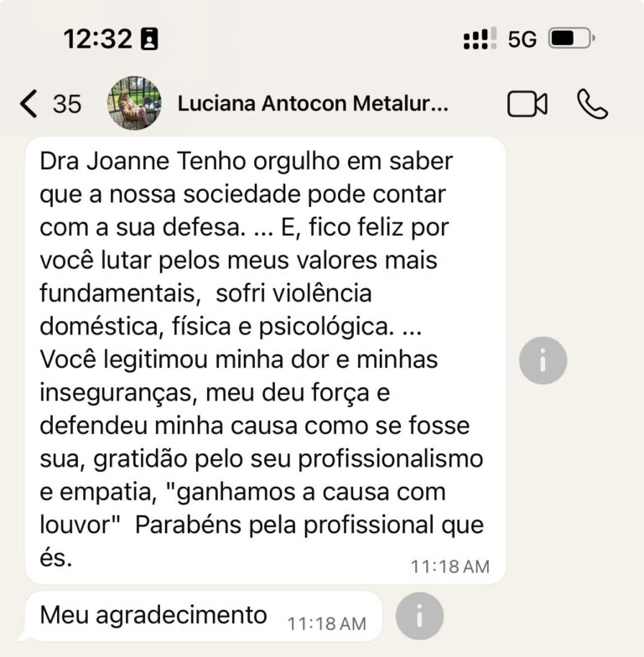
Task: Tap the "Parabéns pela profissional que" line
Action: [x=309, y=525]
